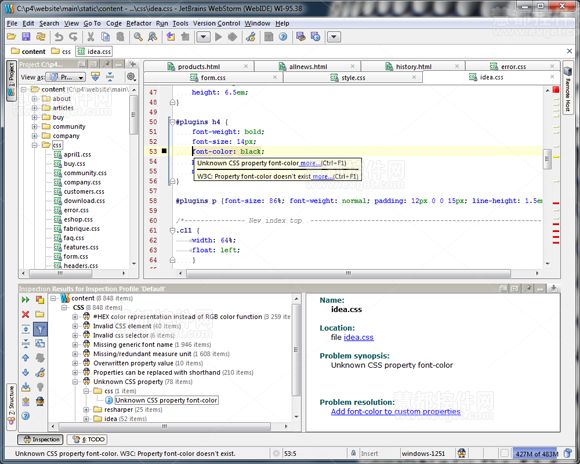Screen dimensions: 580x464
Task: Open the Version Control menu
Action: pos(216,23)
